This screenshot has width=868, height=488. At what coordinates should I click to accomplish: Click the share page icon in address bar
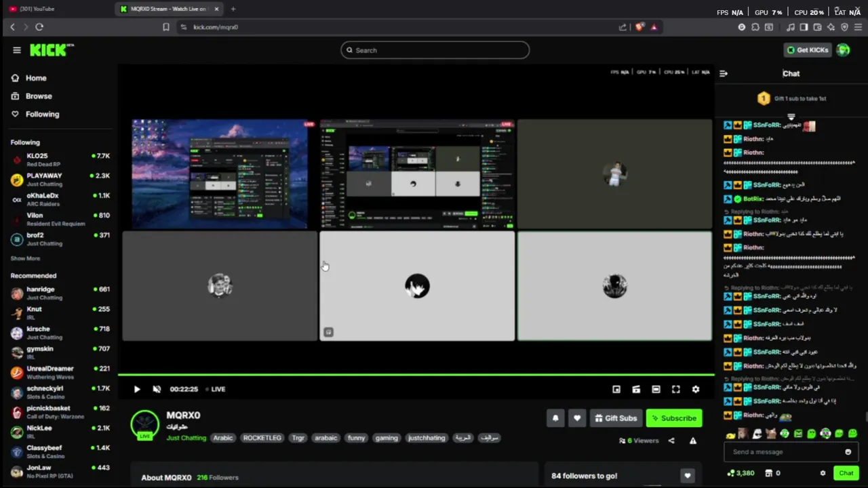[x=623, y=27]
